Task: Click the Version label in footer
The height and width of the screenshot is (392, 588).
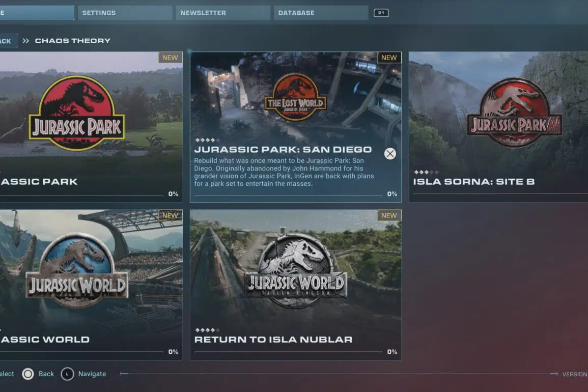Action: tap(575, 374)
